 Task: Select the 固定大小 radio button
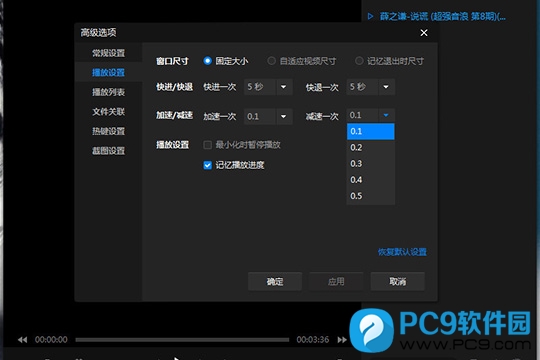[x=207, y=61]
